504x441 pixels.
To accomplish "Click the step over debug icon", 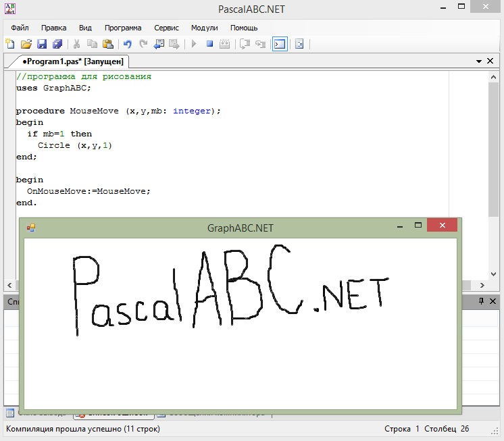I will pos(245,44).
